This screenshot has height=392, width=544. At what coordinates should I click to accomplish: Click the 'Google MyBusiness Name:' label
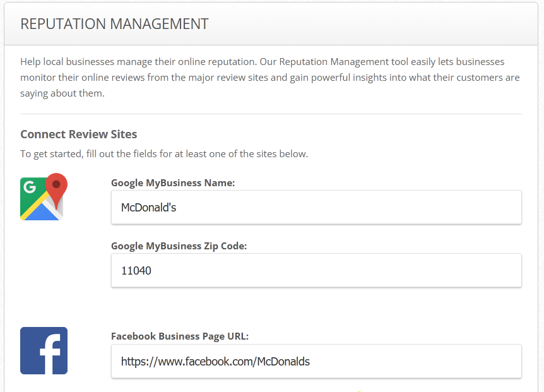click(173, 183)
